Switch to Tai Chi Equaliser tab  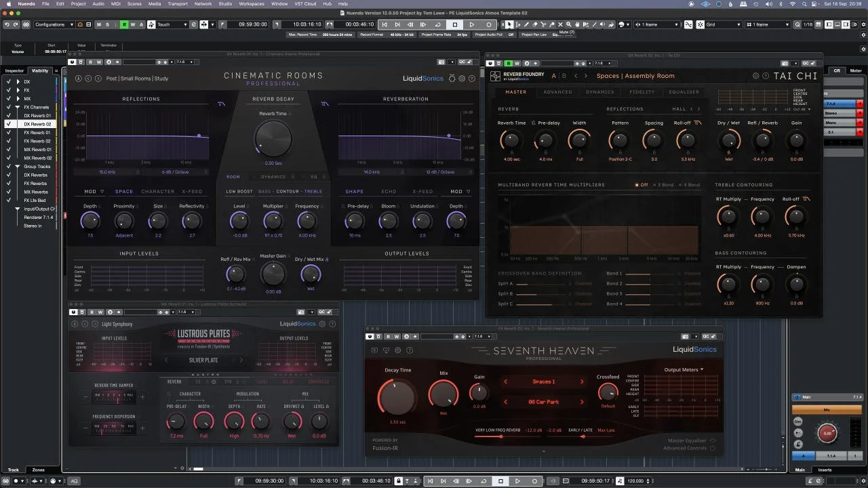(x=684, y=92)
